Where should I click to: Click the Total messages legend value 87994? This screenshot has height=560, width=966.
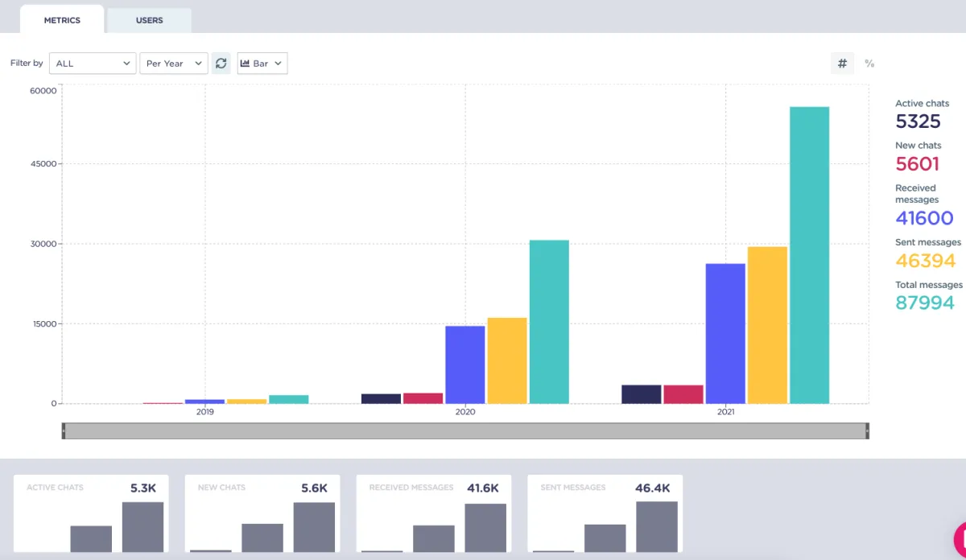tap(925, 303)
